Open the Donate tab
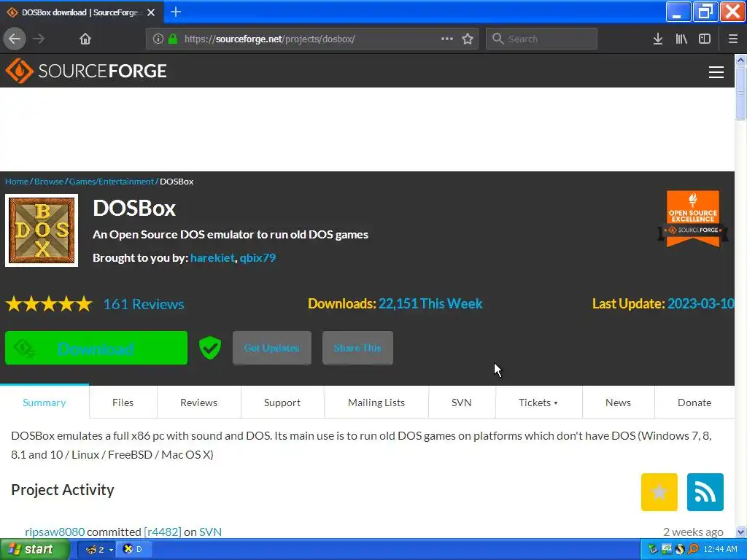 694,402
